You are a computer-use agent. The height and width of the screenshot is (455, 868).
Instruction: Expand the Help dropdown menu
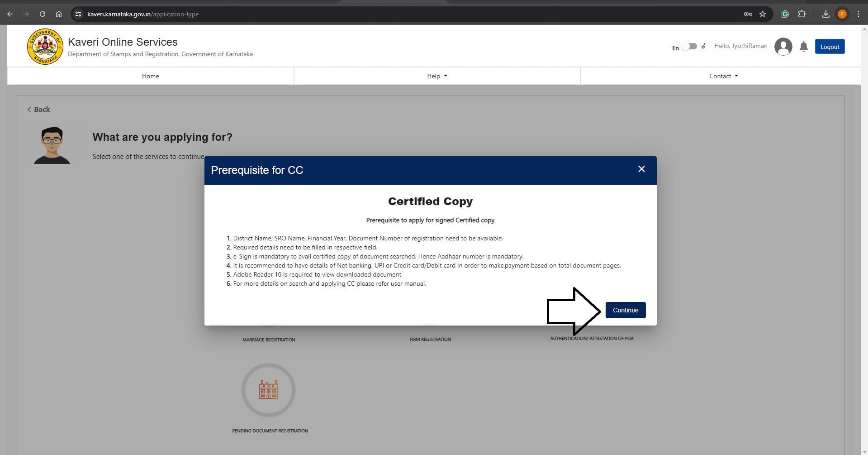436,76
